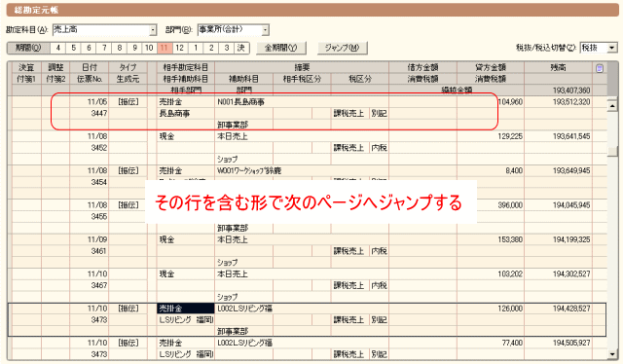Click the vertical scrollbar thumb
This screenshot has height=364, width=623.
click(x=612, y=151)
